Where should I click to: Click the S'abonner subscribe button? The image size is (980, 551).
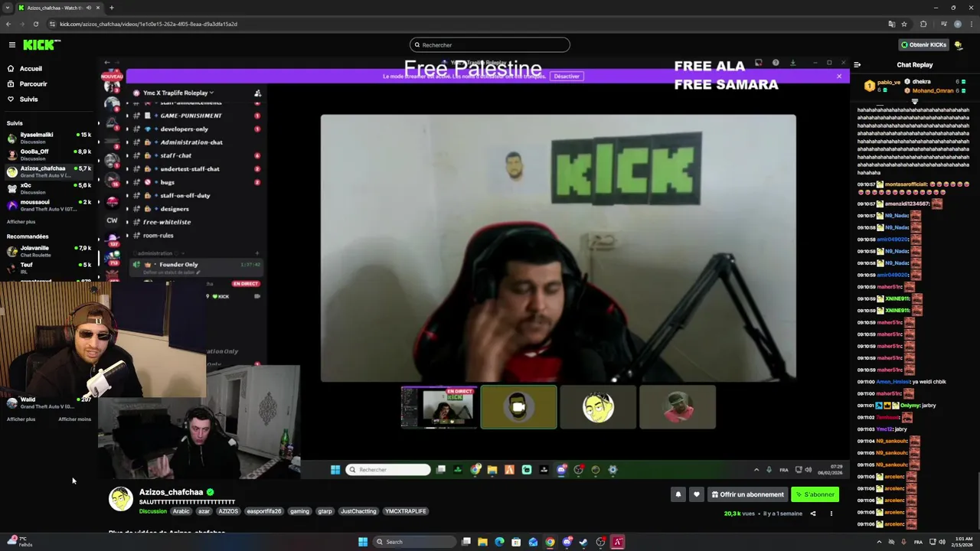[815, 494]
